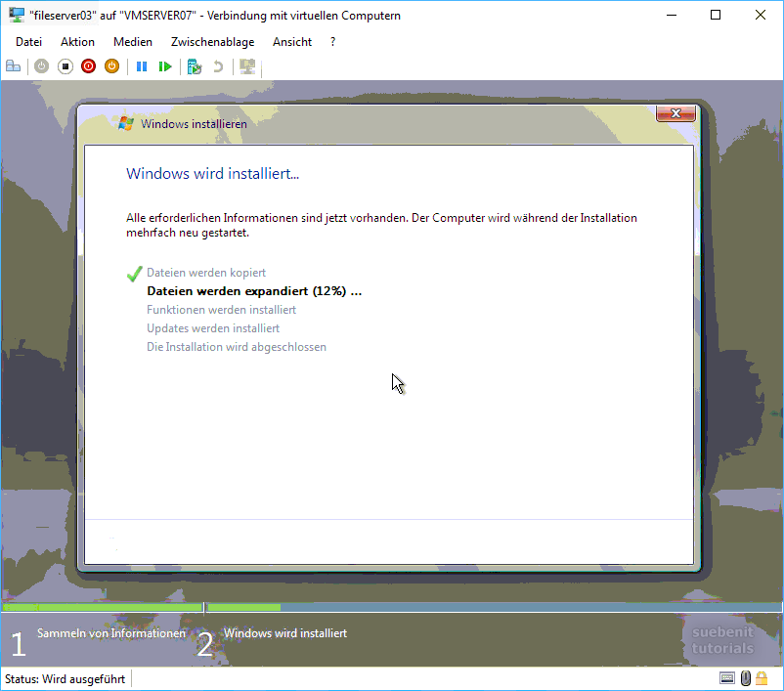Screen dimensions: 784x691
Task: Click the Enhanced Session toolbar icon
Action: [247, 66]
